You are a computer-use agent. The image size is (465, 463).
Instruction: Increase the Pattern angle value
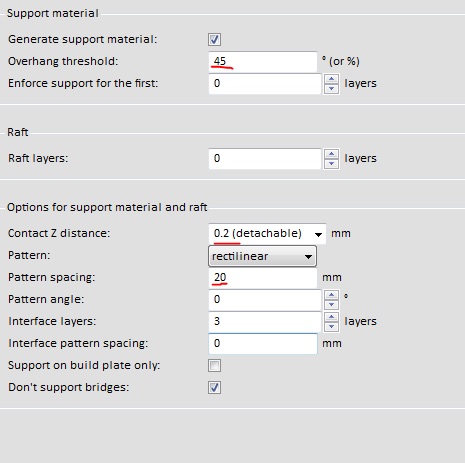(x=331, y=295)
